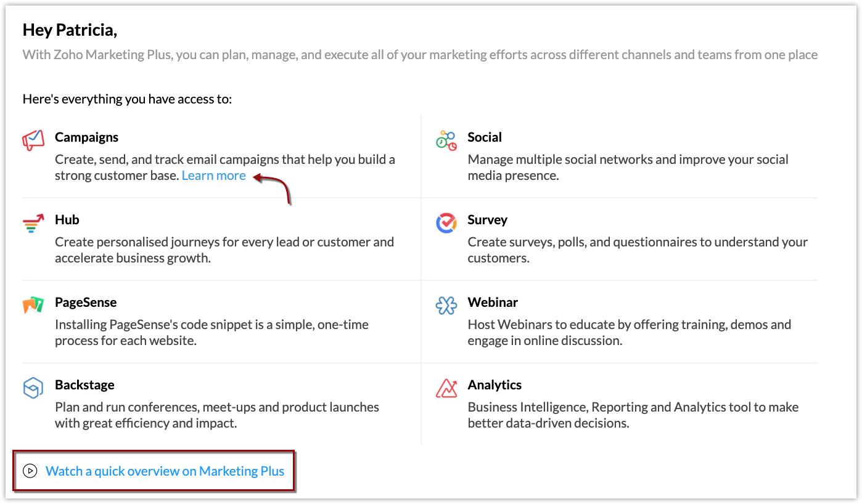Image resolution: width=862 pixels, height=504 pixels.
Task: Click Social description about managing social networks
Action: pos(628,168)
